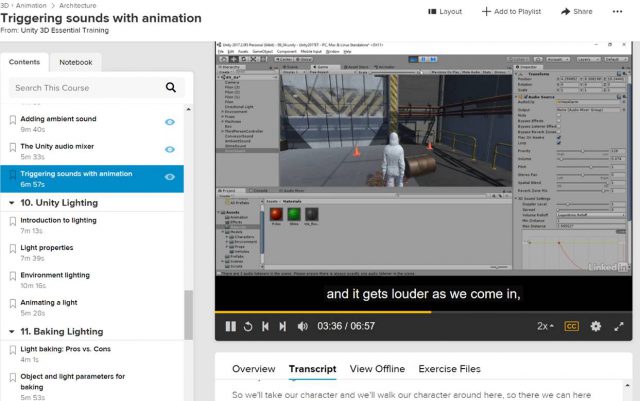Open video settings gear
This screenshot has height=401, width=640.
[596, 326]
